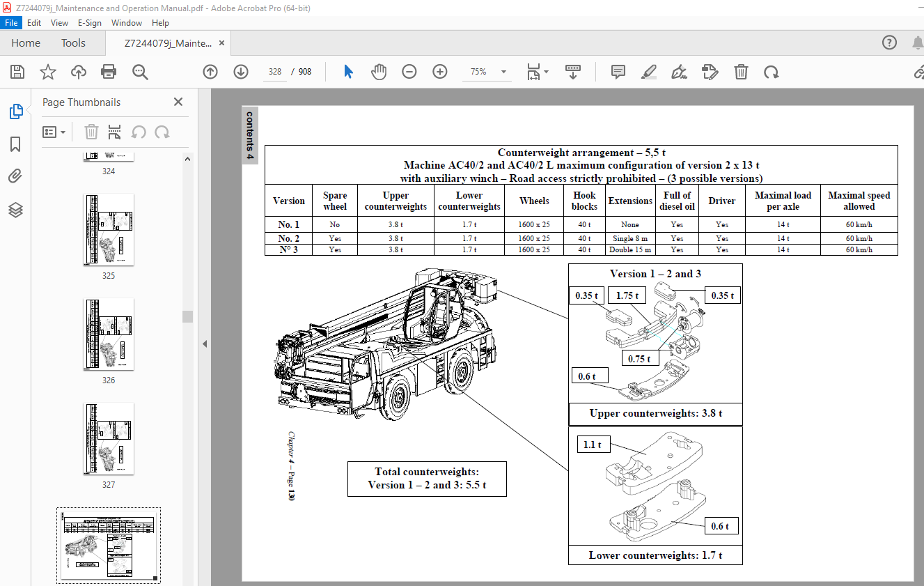Close the Page Thumbnails panel
Image resolution: width=924 pixels, height=586 pixels.
point(178,102)
